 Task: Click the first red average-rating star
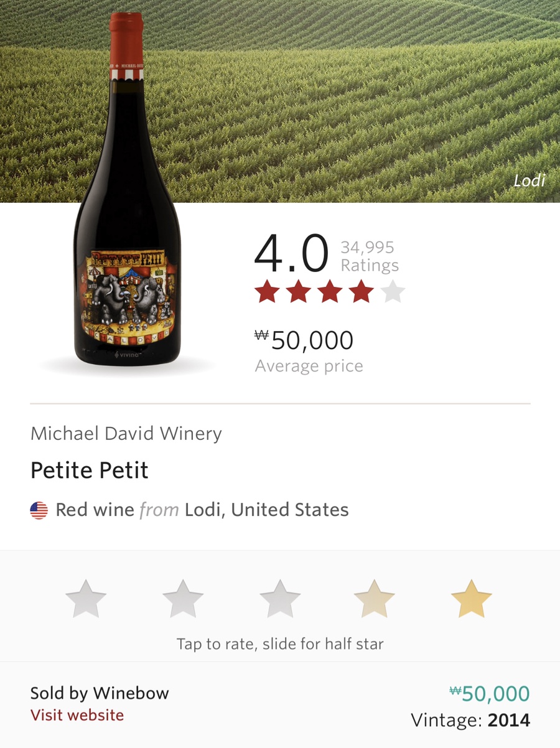266,291
